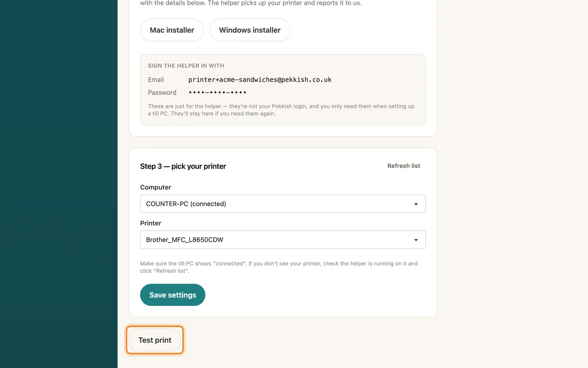Select the helper email address text

tap(260, 79)
